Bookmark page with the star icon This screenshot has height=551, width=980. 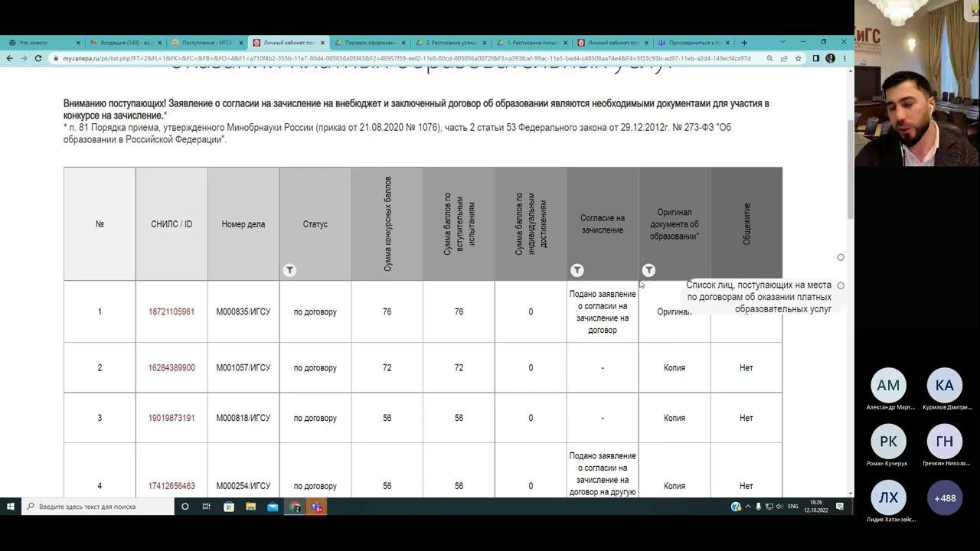[798, 58]
